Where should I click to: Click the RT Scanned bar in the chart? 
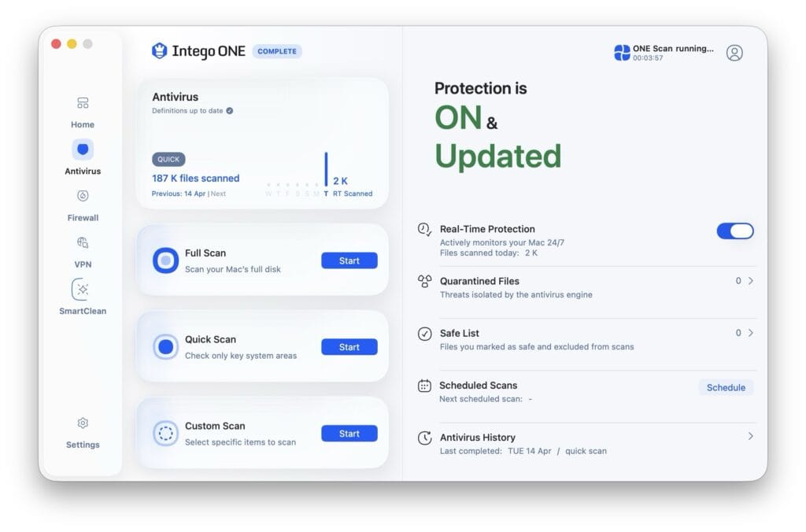click(x=327, y=170)
